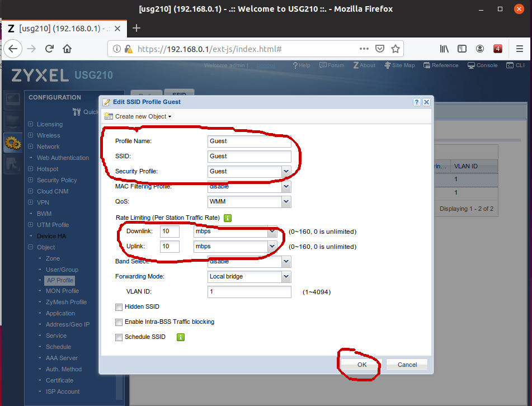Bookmark this page with the star

click(396, 49)
